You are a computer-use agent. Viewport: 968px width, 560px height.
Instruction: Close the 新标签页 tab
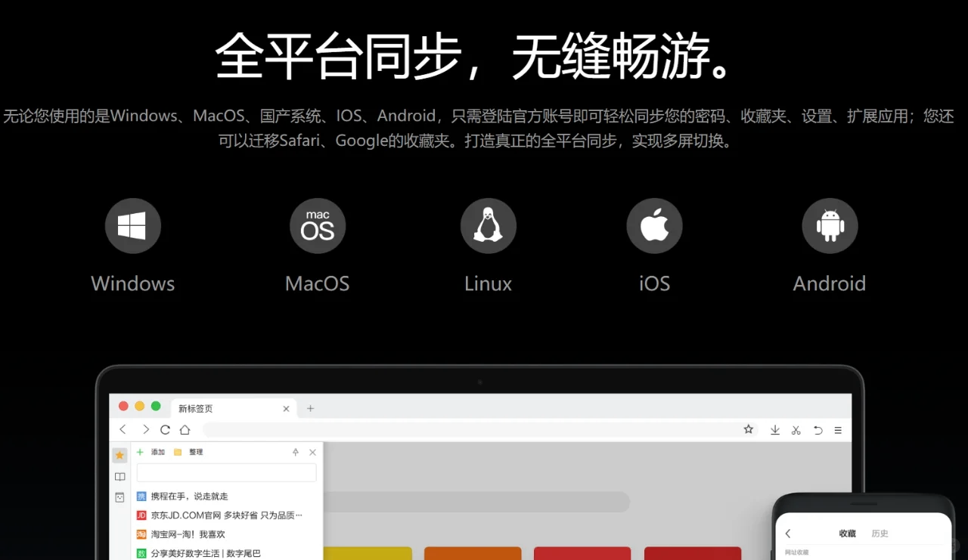286,409
